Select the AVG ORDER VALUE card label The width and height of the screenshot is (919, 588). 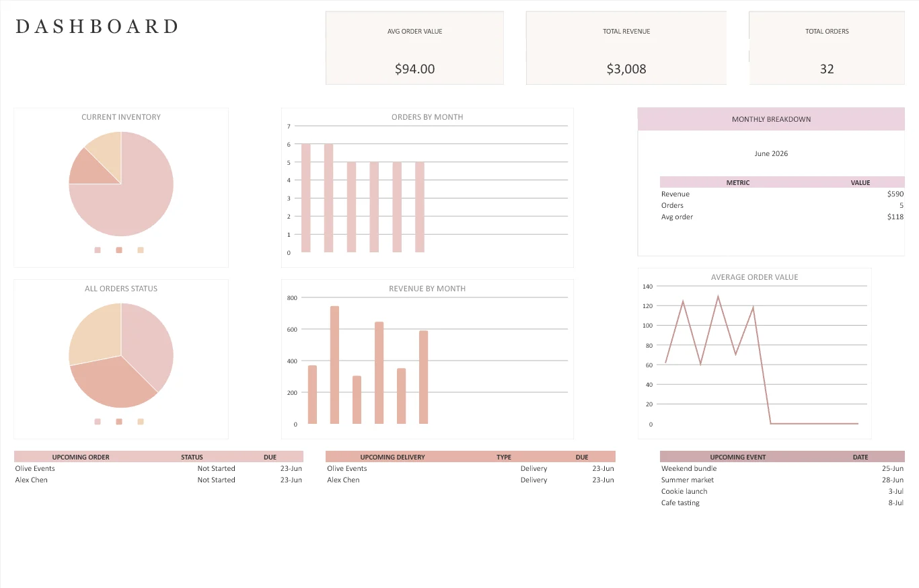pyautogui.click(x=414, y=32)
